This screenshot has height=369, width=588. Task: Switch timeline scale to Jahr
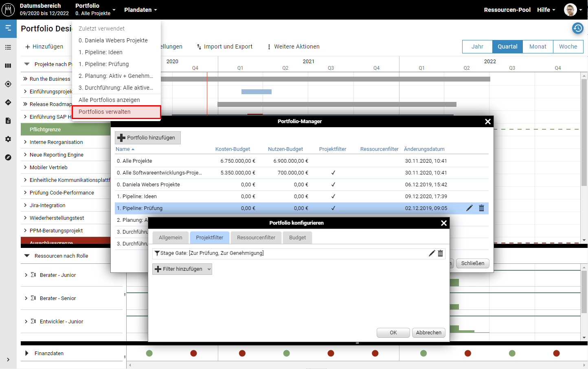pos(477,46)
